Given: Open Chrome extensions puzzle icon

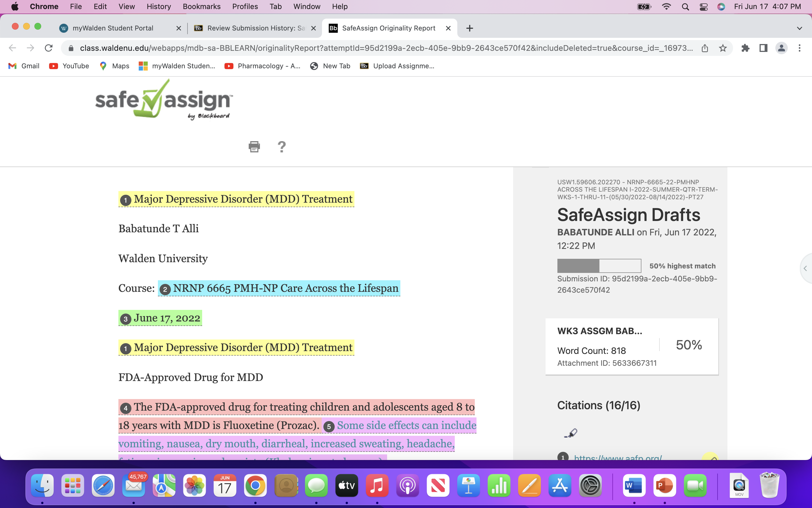Looking at the screenshot, I should click(745, 48).
